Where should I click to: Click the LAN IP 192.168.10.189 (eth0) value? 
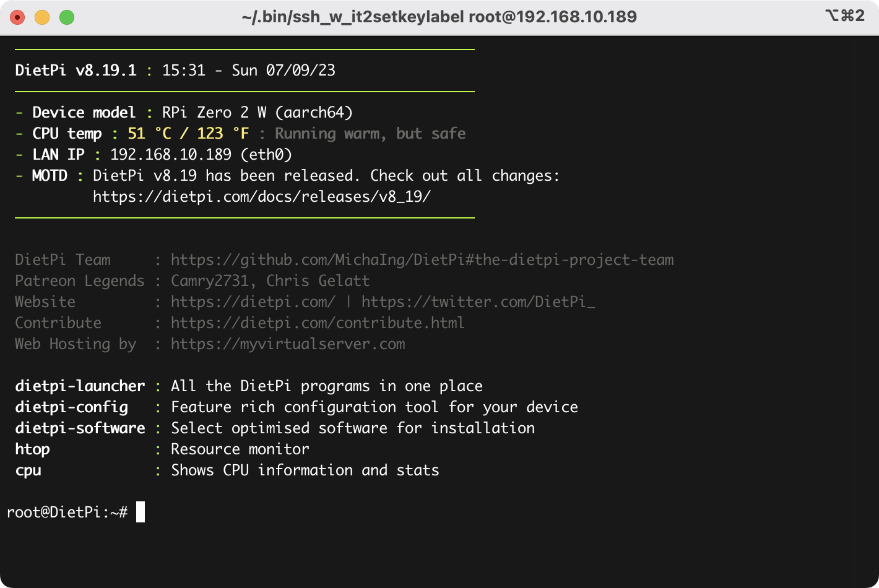[x=201, y=155]
